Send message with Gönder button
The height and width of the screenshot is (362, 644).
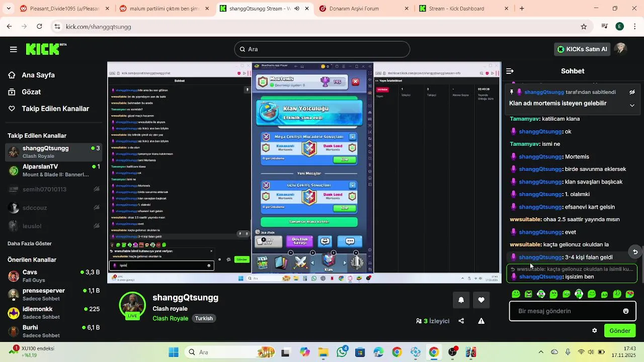tap(620, 331)
